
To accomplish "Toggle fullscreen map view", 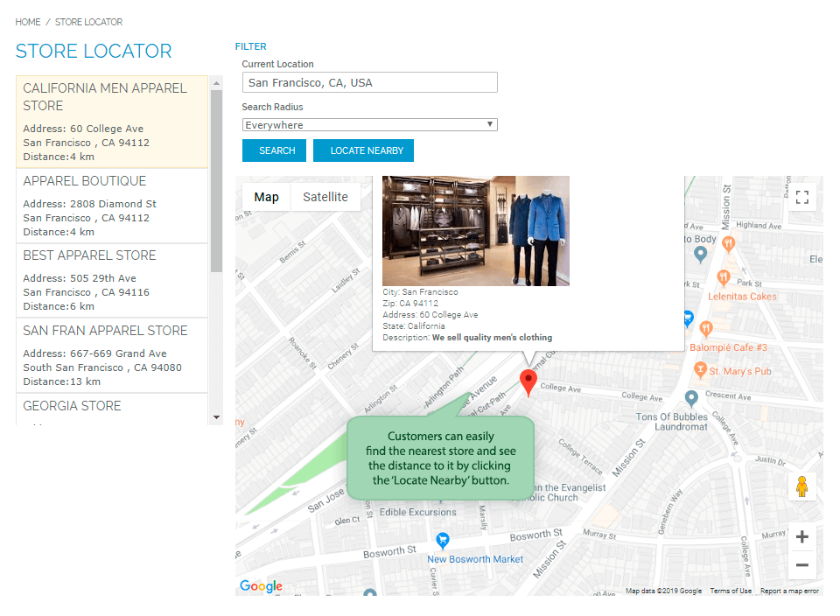I will 802,197.
